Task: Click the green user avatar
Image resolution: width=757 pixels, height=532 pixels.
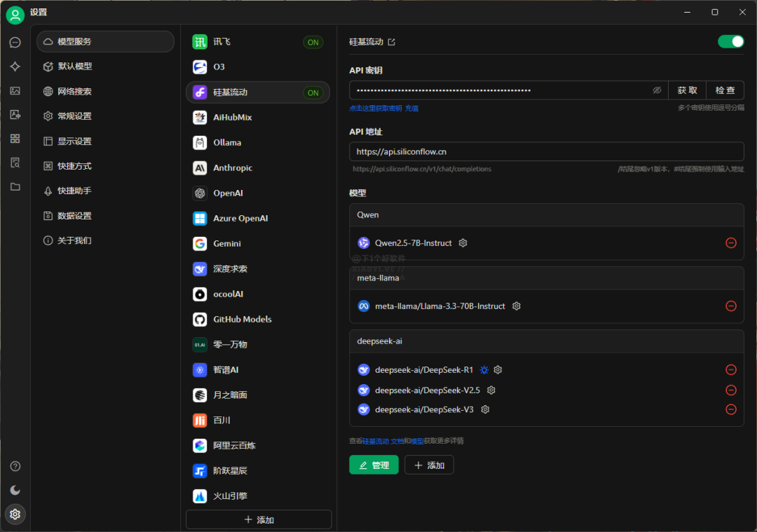Action: pos(15,15)
